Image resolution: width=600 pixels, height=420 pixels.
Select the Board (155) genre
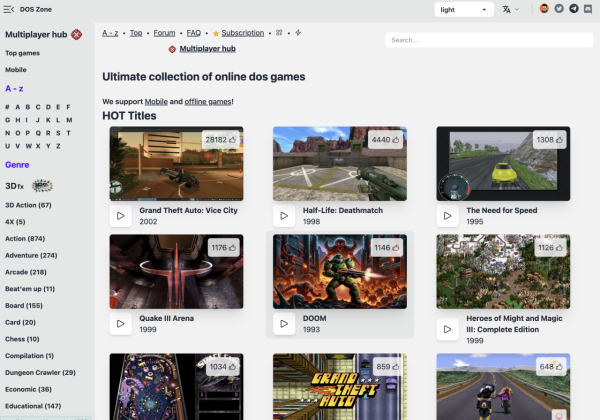point(24,306)
